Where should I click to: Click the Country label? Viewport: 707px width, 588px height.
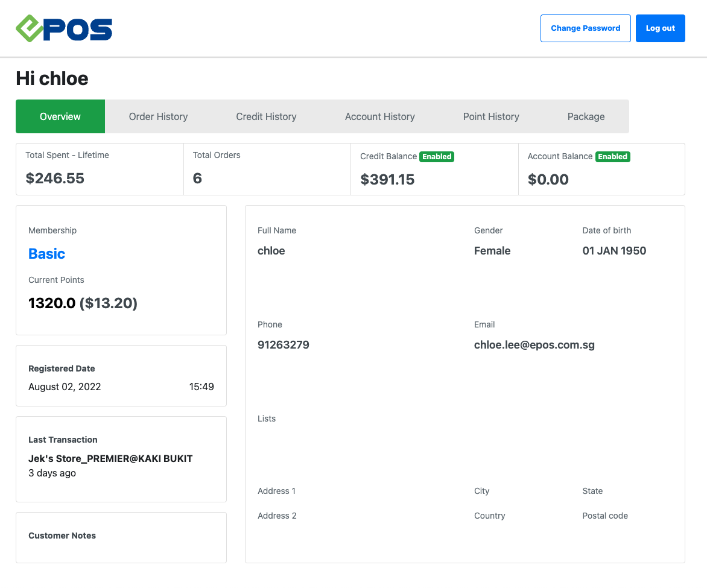point(489,516)
